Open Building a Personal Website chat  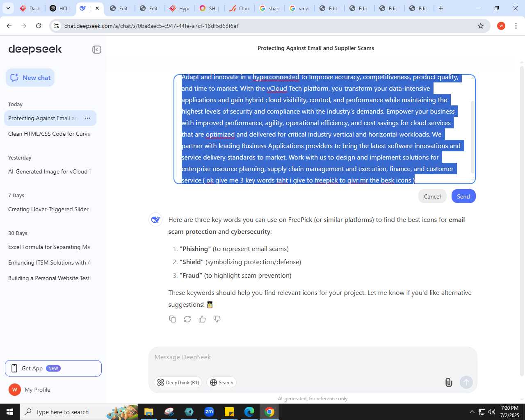49,278
